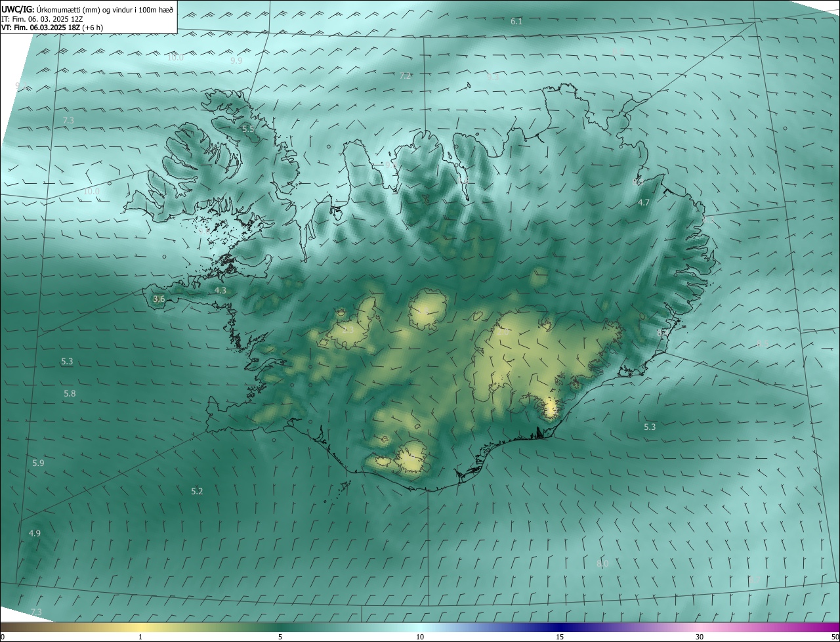Click the 3.6 value label on the map
Screen dimensions: 840x642
click(x=159, y=299)
